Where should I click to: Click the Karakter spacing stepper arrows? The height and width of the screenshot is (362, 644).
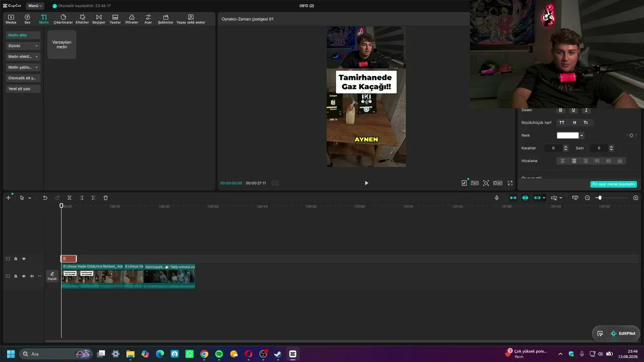point(566,148)
